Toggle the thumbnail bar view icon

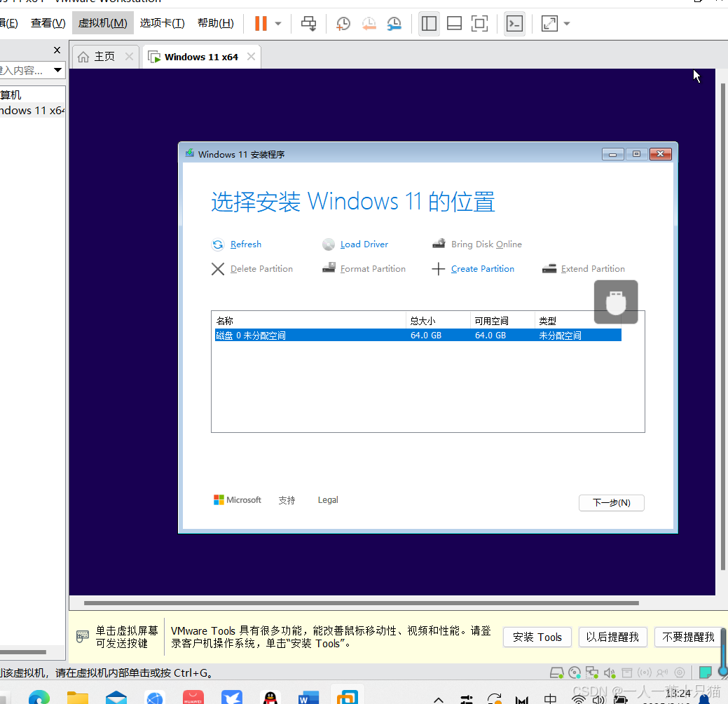click(x=454, y=23)
